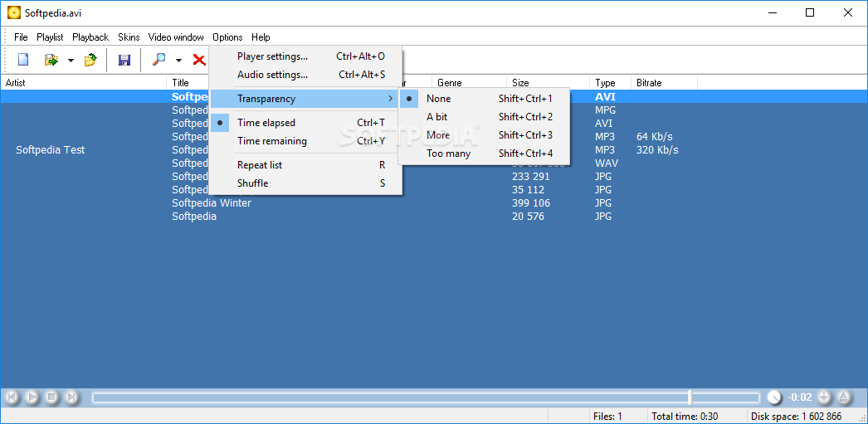The width and height of the screenshot is (868, 424).
Task: Open the Skins menu
Action: tap(129, 37)
